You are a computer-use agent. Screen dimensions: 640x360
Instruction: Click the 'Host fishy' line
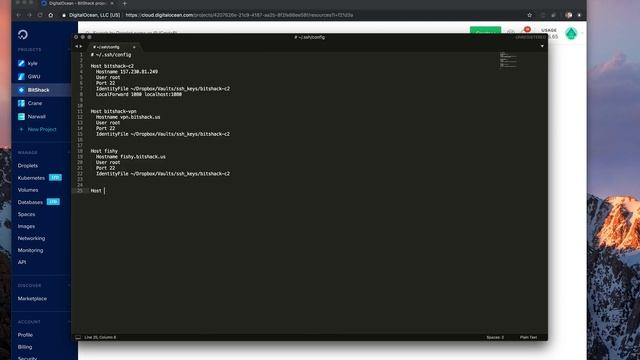coord(104,151)
